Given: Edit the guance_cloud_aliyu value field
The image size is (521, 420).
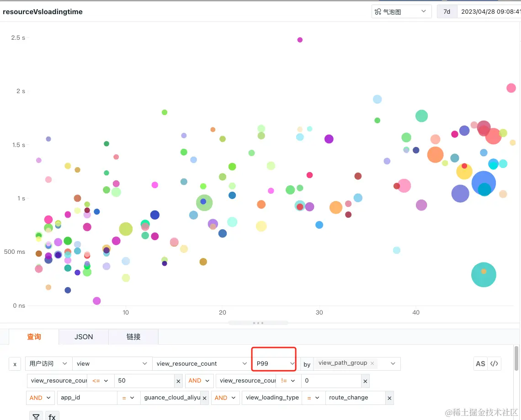Looking at the screenshot, I should (171, 398).
